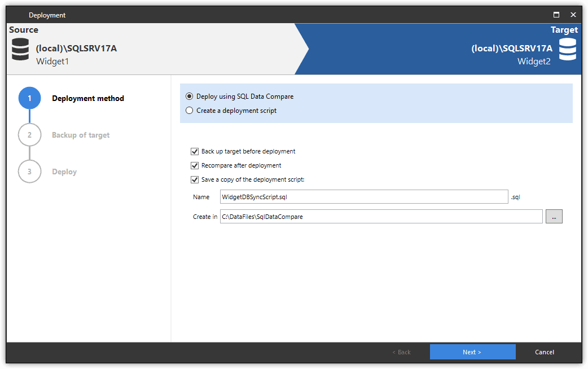Maximize the Deployment window

[x=556, y=15]
